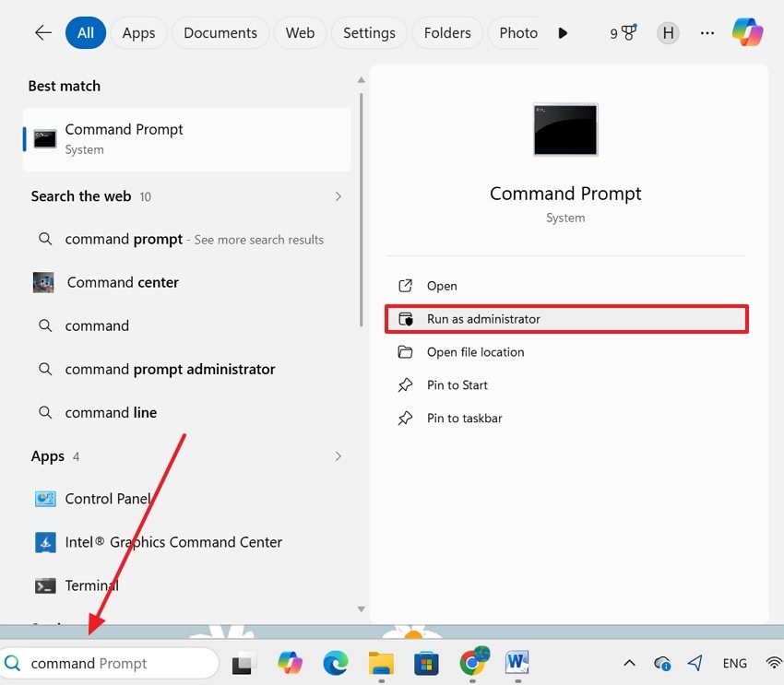Click the Open action for Command Prompt

click(566, 286)
